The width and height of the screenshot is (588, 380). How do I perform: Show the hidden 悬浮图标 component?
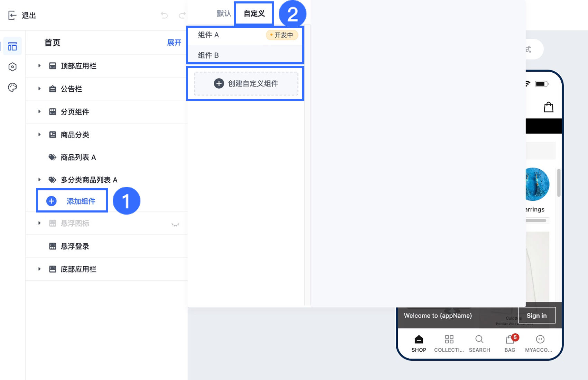pos(175,224)
